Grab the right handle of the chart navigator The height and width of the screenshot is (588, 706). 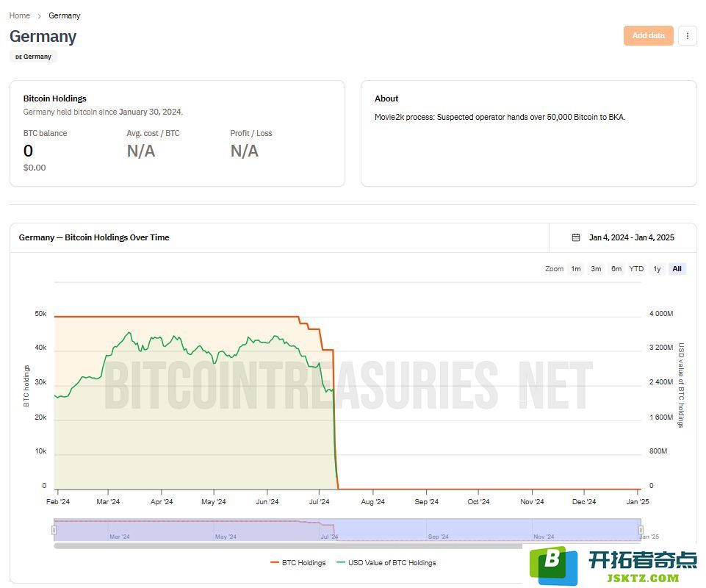[x=641, y=530]
